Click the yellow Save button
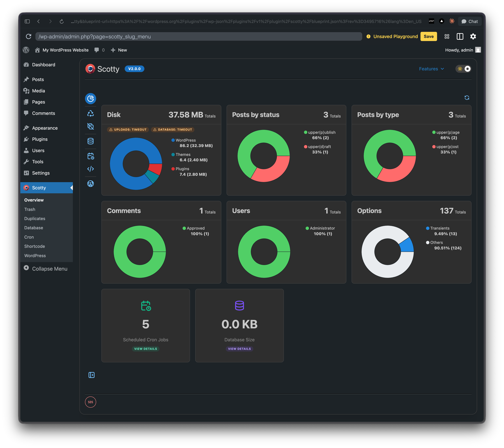The width and height of the screenshot is (504, 448). tap(429, 36)
